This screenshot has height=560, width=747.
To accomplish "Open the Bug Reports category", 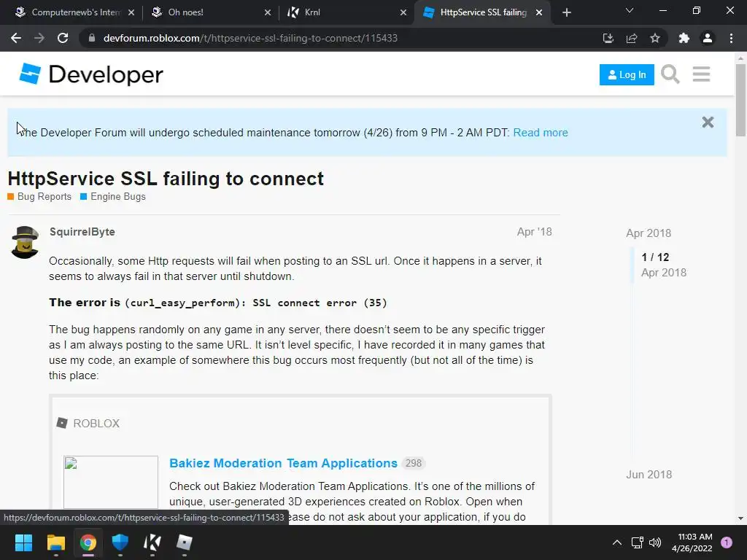I will click(39, 197).
